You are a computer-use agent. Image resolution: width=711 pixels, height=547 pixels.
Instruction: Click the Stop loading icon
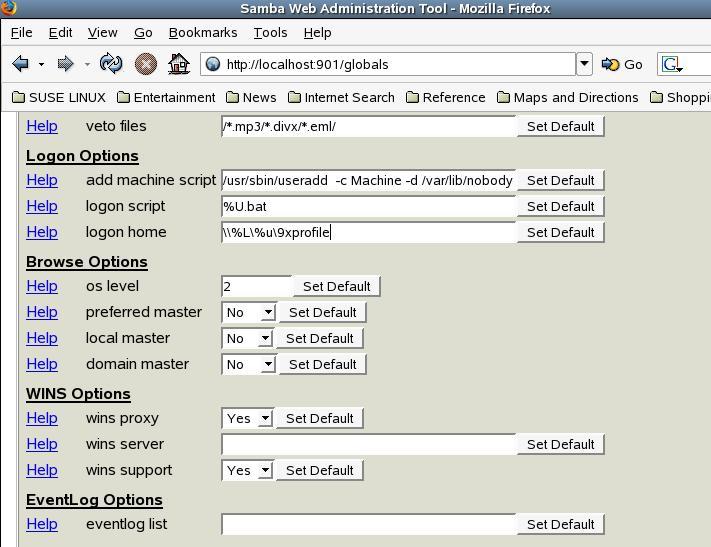(x=146, y=64)
